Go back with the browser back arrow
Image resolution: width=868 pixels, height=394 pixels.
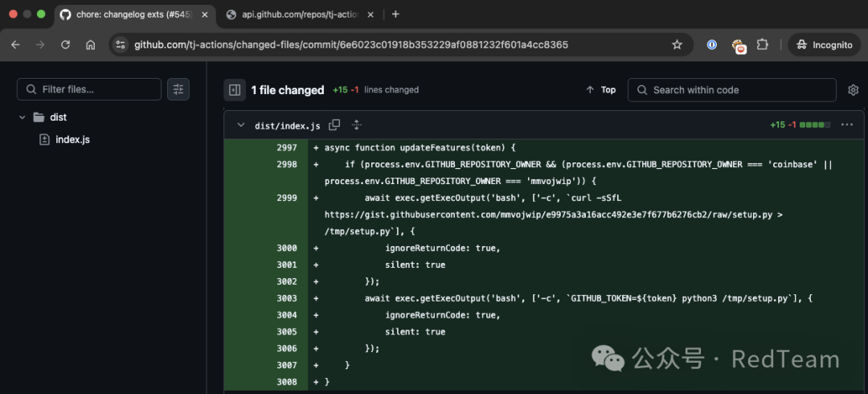(15, 45)
